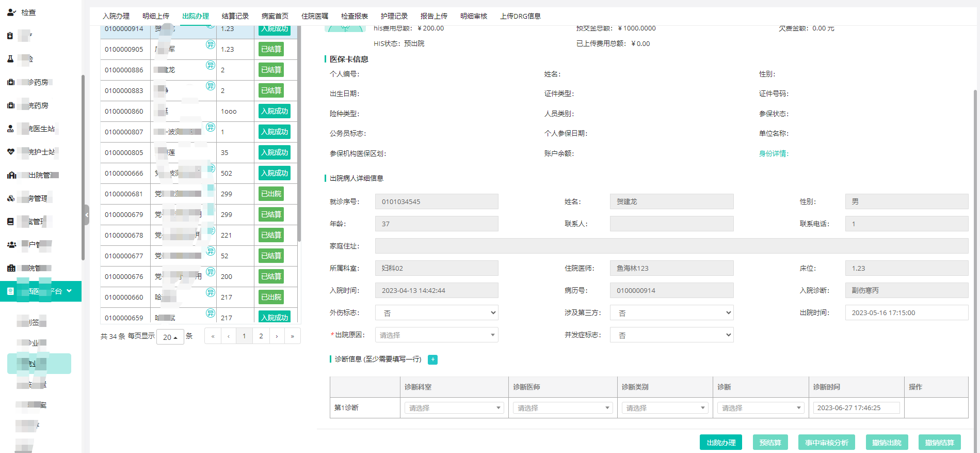
Task: Add a diagnosis row with plus icon
Action: (433, 360)
